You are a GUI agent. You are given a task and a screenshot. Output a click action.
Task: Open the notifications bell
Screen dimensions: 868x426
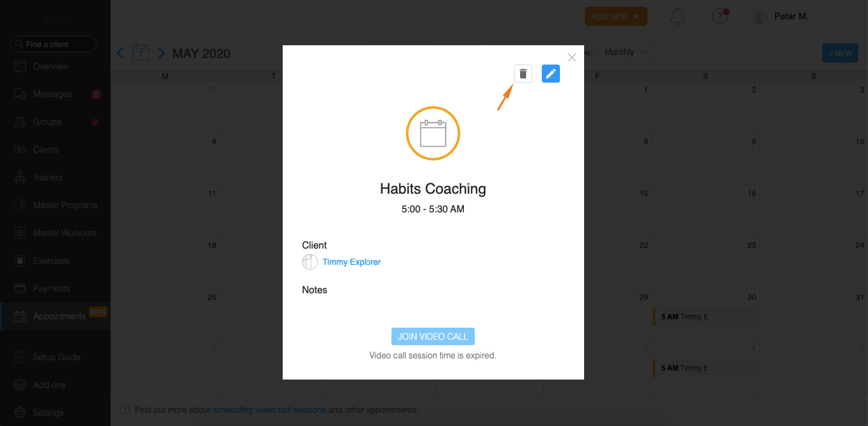(x=678, y=17)
